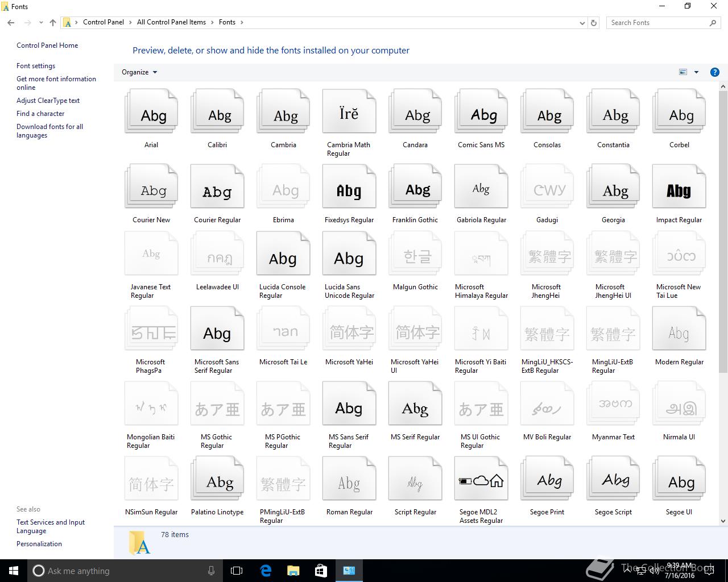
Task: Refresh the Fonts folder view
Action: pyautogui.click(x=594, y=23)
